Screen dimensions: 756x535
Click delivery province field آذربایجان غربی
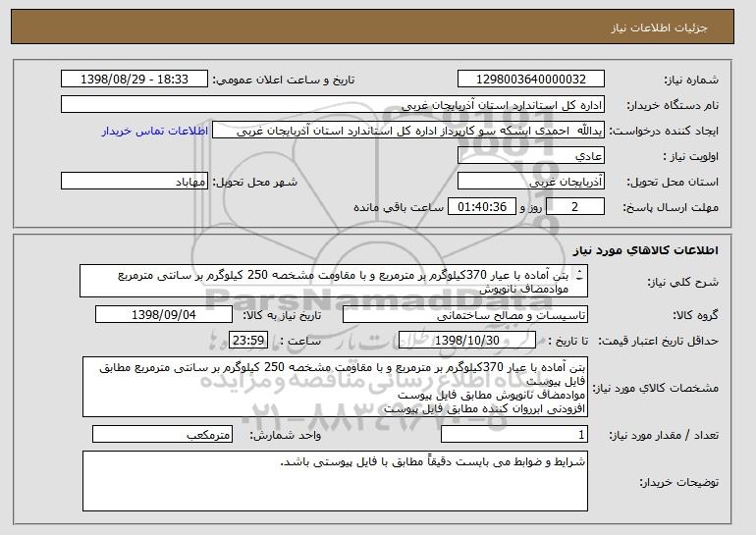[x=531, y=182]
